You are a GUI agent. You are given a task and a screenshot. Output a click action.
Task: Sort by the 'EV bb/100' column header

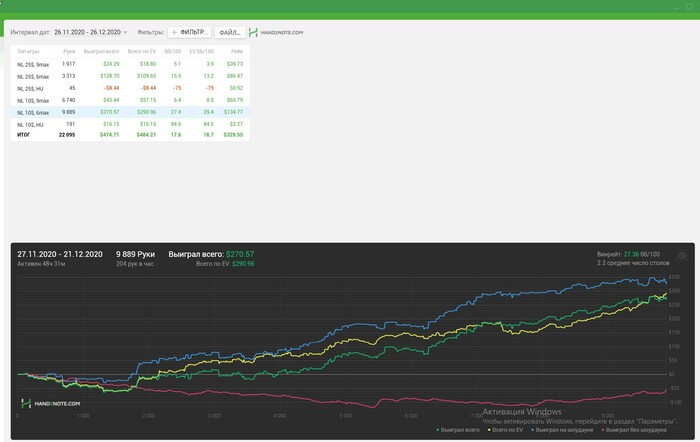202,51
